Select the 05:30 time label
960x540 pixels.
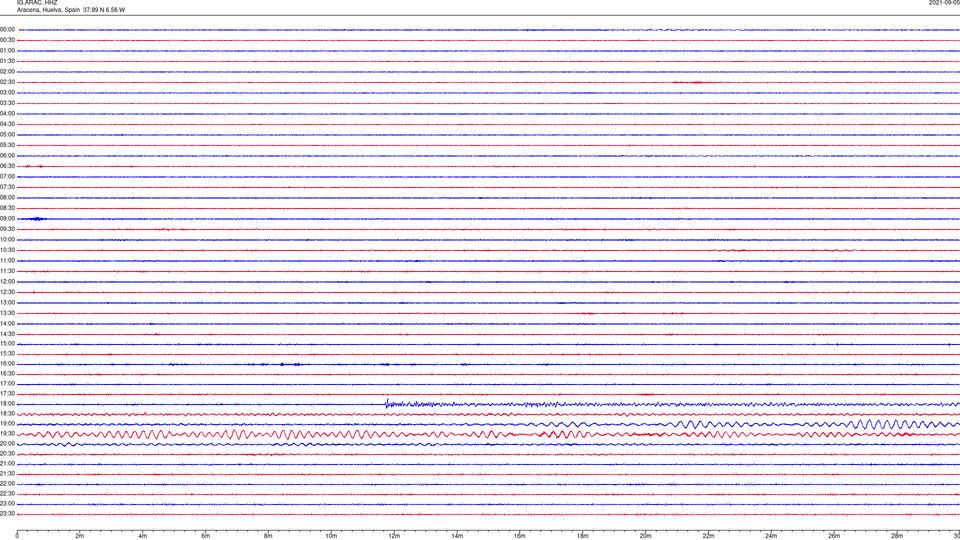(x=7, y=144)
